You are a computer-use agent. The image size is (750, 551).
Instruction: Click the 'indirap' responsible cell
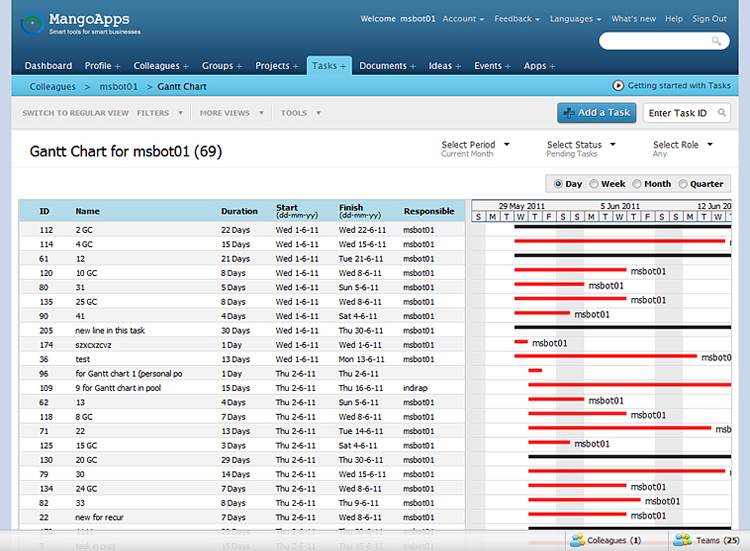[x=415, y=388]
